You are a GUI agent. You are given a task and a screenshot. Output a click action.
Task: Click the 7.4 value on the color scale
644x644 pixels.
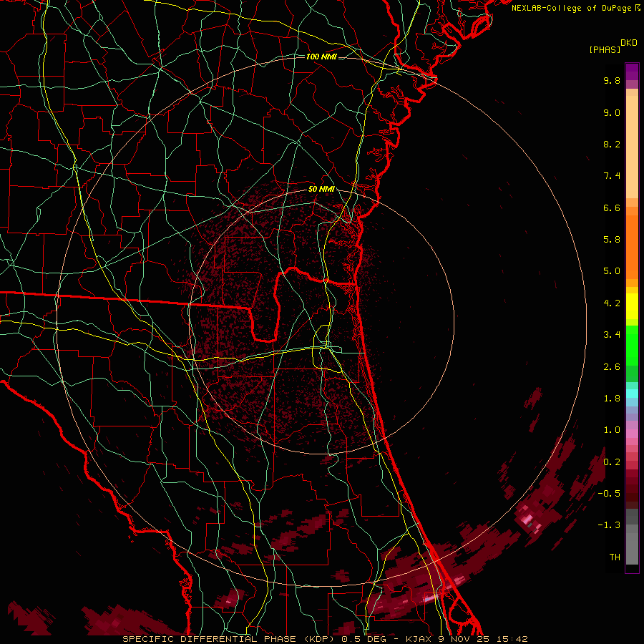point(612,176)
